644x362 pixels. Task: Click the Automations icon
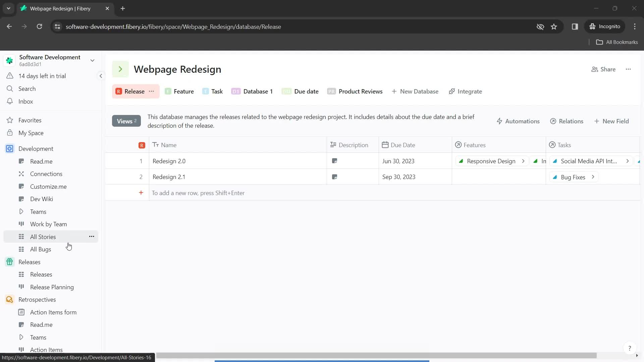pos(500,121)
